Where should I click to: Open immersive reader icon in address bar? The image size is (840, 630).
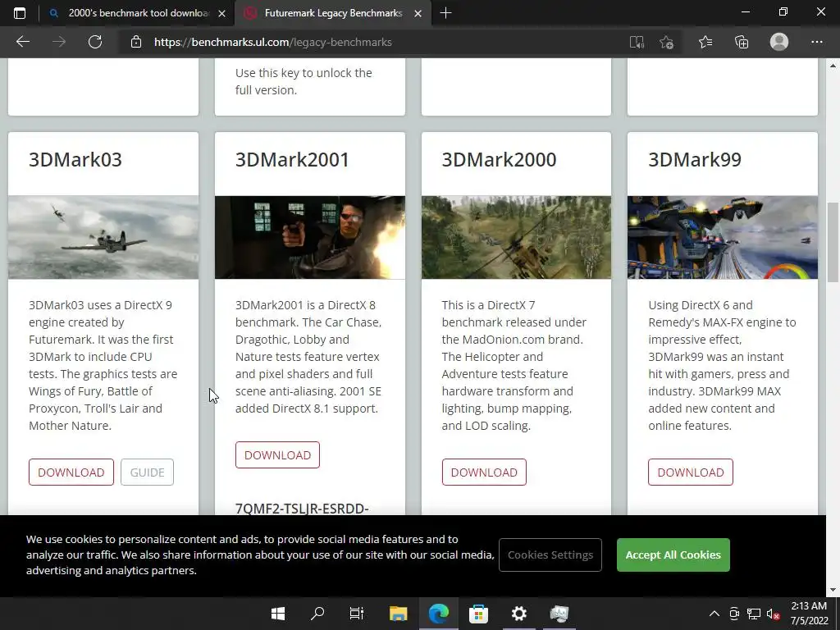(x=637, y=42)
